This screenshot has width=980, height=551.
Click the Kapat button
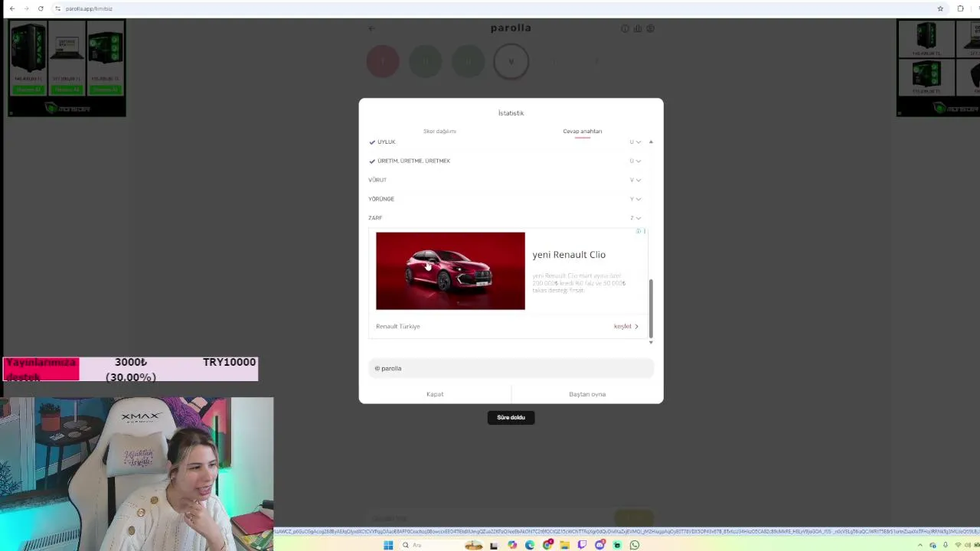pos(435,394)
